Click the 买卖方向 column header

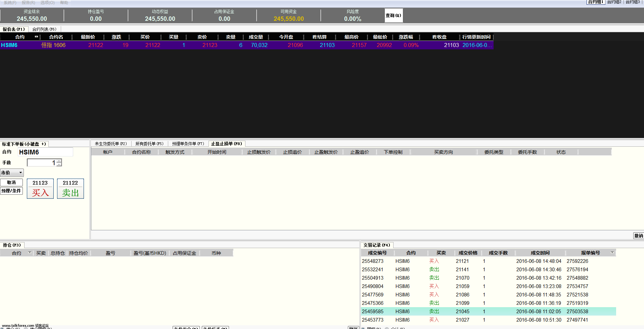444,152
